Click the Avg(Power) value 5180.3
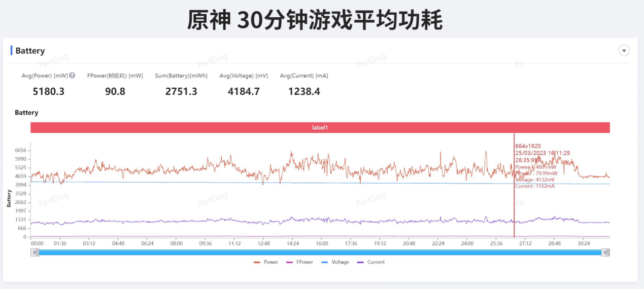 (x=48, y=91)
